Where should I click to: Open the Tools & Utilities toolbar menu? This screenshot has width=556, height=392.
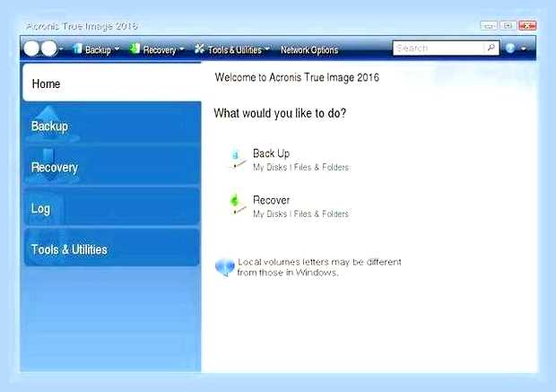pyautogui.click(x=235, y=49)
